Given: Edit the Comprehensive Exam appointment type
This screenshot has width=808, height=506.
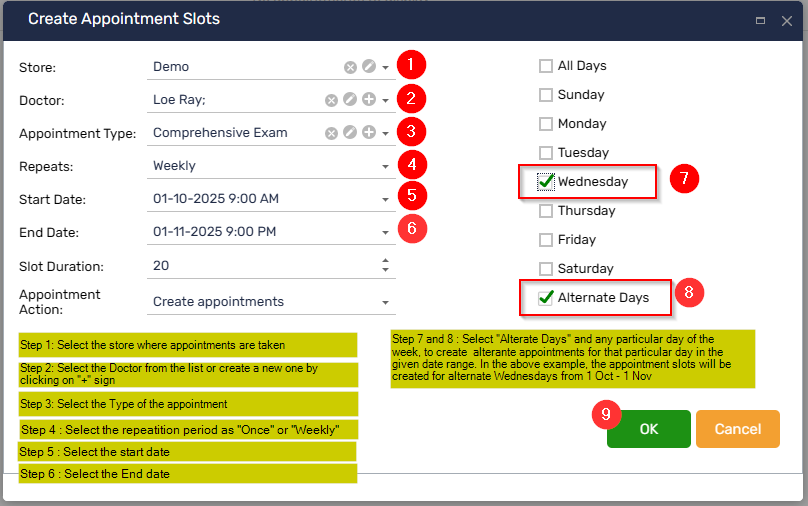Looking at the screenshot, I should click(x=350, y=133).
